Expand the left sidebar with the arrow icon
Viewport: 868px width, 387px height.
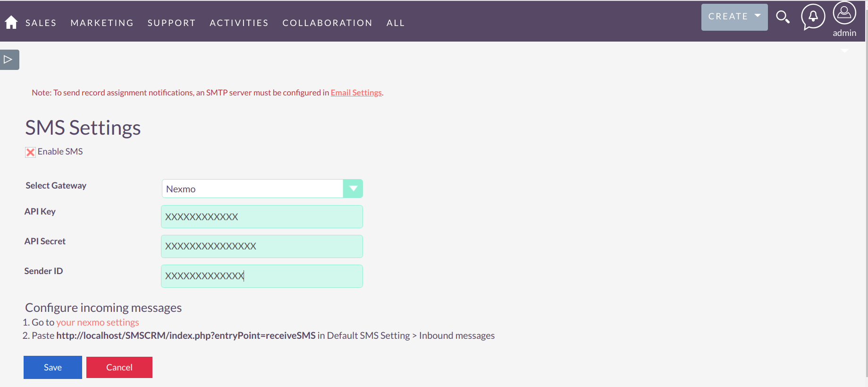point(9,60)
